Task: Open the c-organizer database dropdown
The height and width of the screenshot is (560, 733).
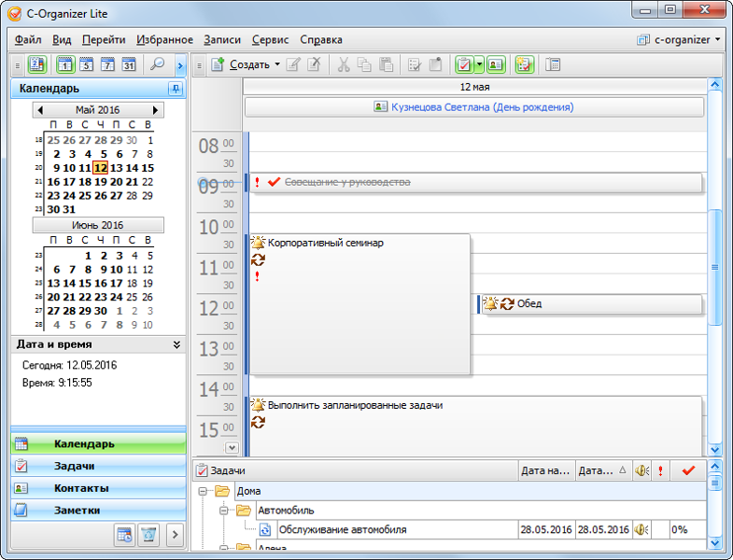Action: click(x=678, y=40)
